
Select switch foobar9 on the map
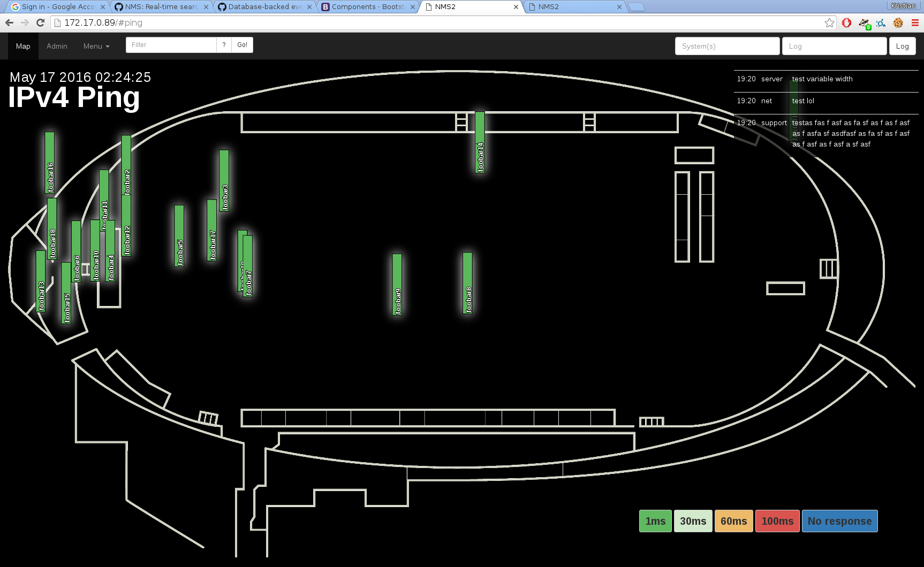point(397,285)
